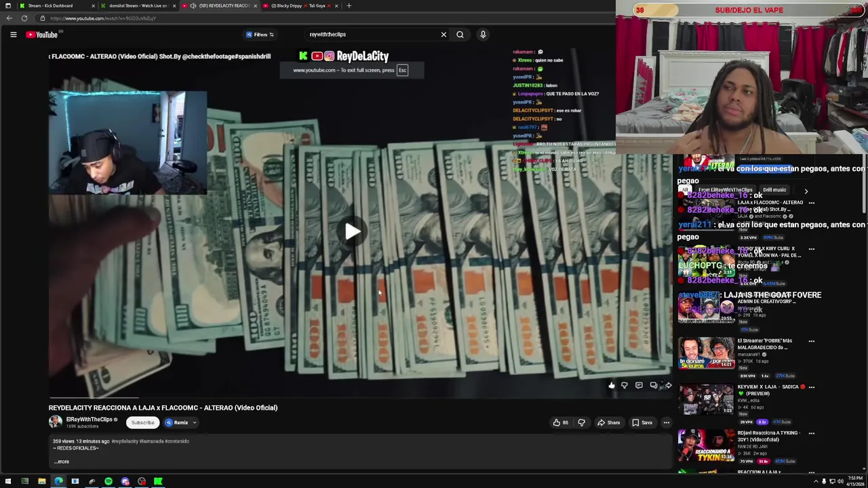Clear the search box with the X
The image size is (868, 488).
coord(443,35)
